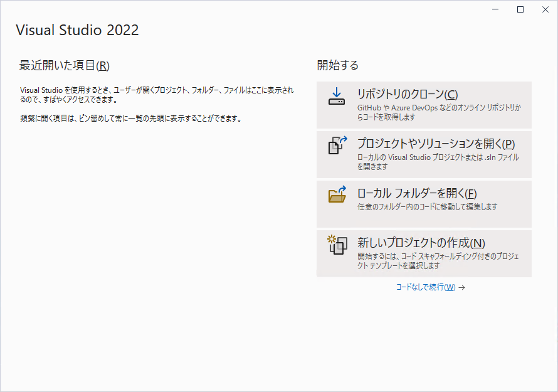The image size is (558, 392).
Task: Click the Visual Studio 2022 title
Action: 77,30
